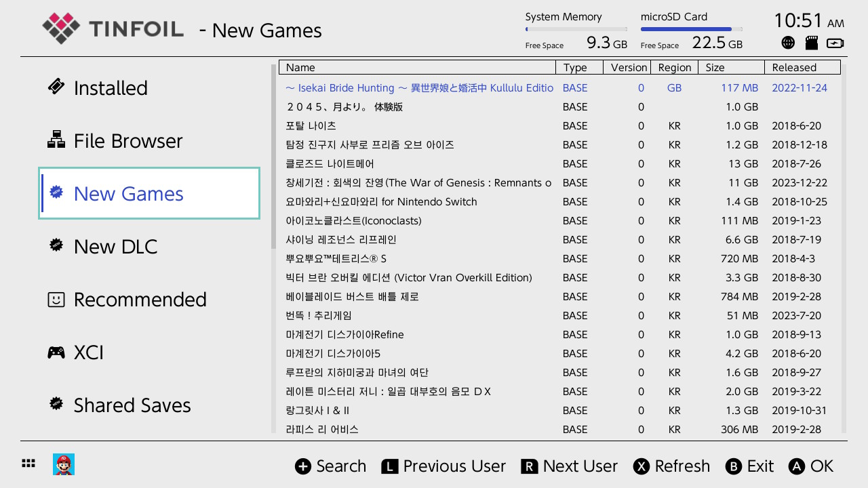Screen dimensions: 868x488
Task: Click the Refresh label
Action: pyautogui.click(x=682, y=466)
